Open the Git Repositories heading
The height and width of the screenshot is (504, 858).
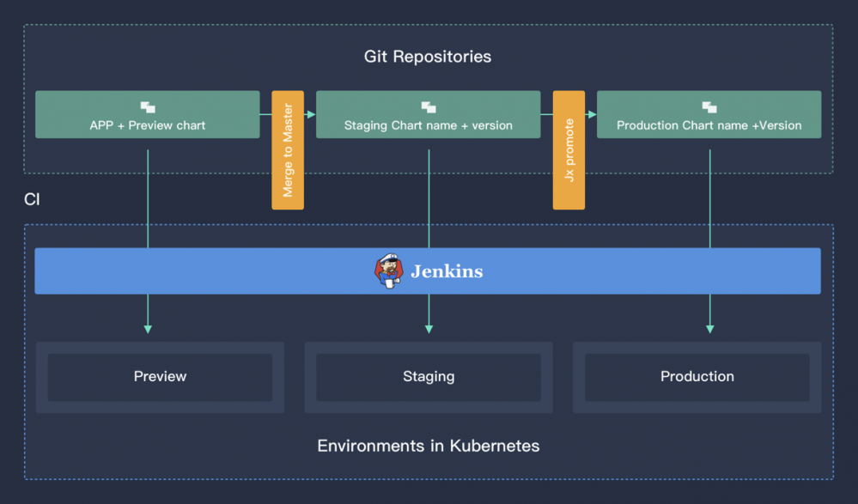click(428, 57)
